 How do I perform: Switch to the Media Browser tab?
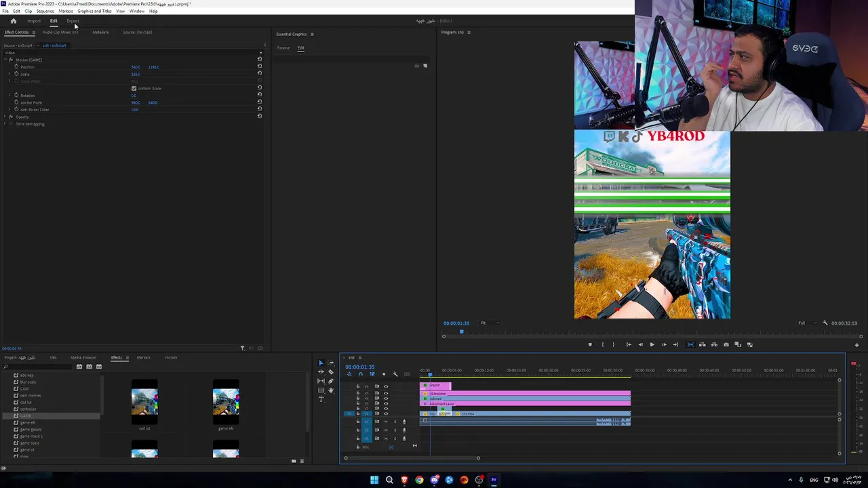pos(83,358)
